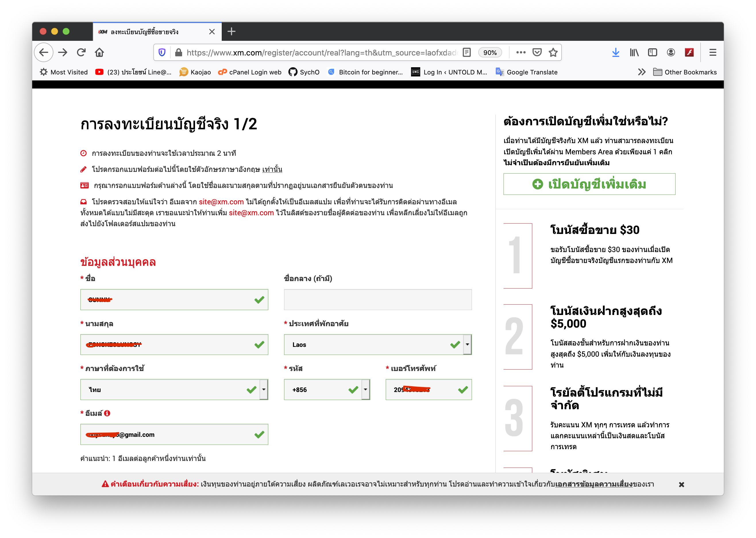Open cPanel Login web bookmark
The image size is (756, 538).
250,72
